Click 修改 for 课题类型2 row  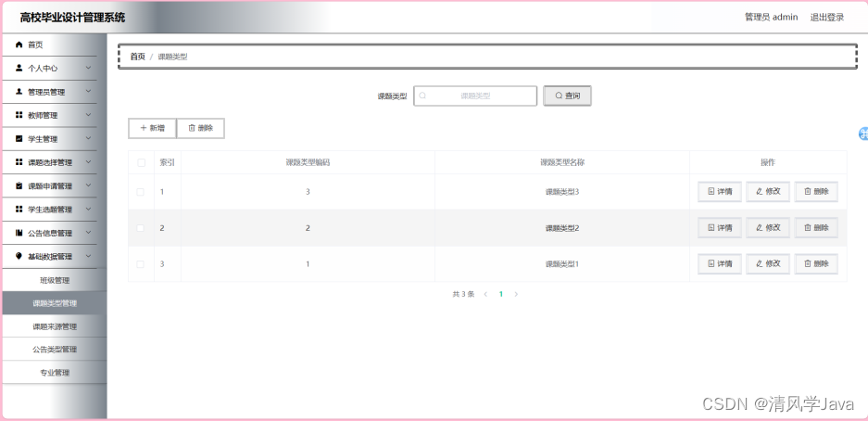pyautogui.click(x=768, y=228)
